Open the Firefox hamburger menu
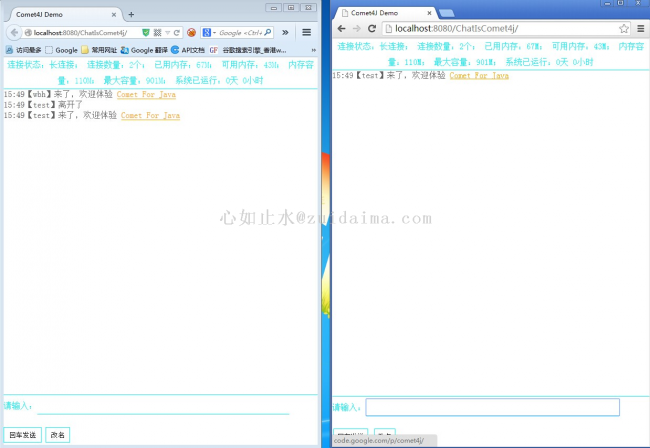The width and height of the screenshot is (650, 448). 306,32
